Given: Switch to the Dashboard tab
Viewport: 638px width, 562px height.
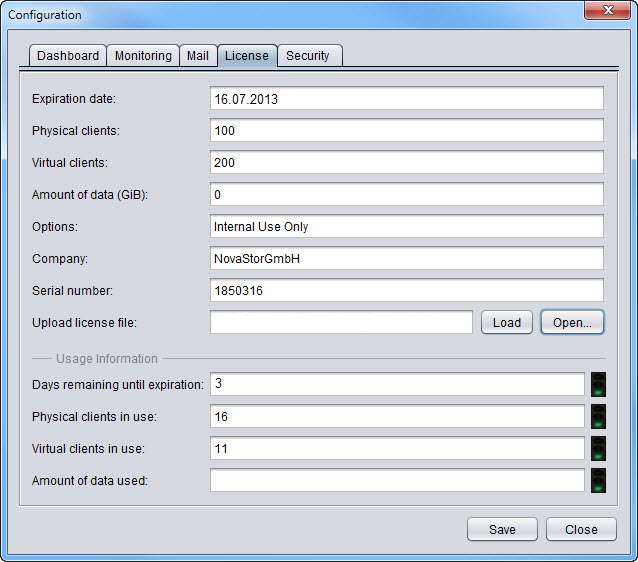Looking at the screenshot, I should tap(68, 55).
